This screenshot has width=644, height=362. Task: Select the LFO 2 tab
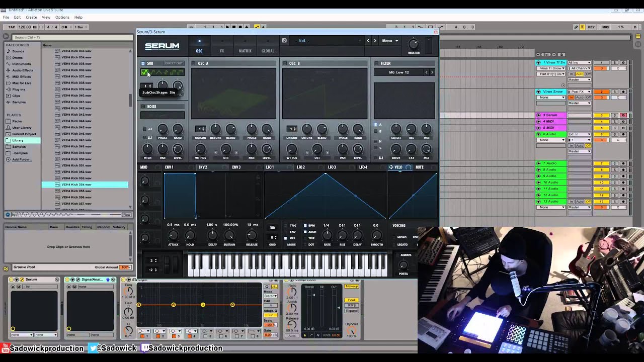point(301,167)
